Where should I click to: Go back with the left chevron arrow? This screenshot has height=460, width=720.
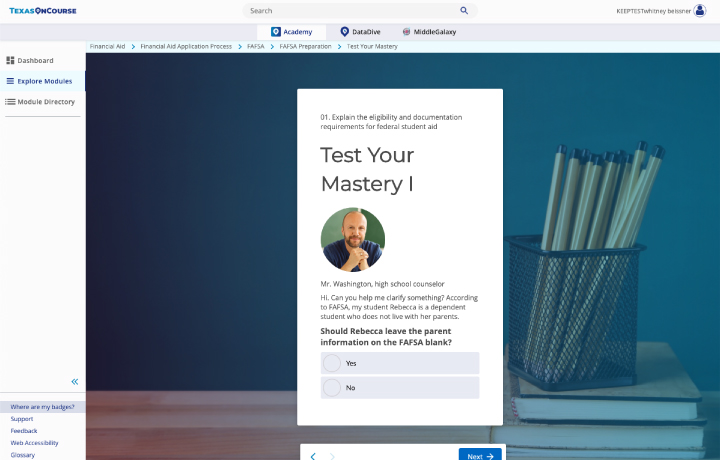click(313, 456)
